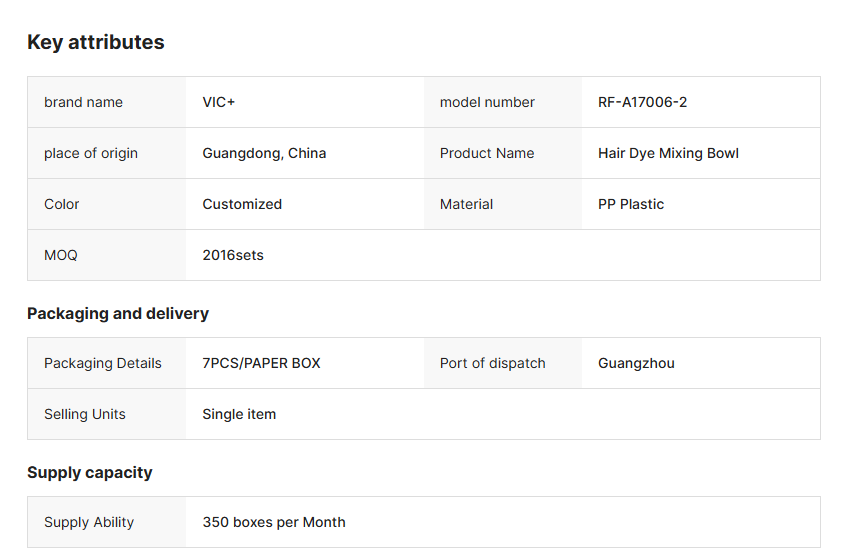Click the Supply capacity heading
Viewport: 863px width, 557px height.
click(x=90, y=472)
